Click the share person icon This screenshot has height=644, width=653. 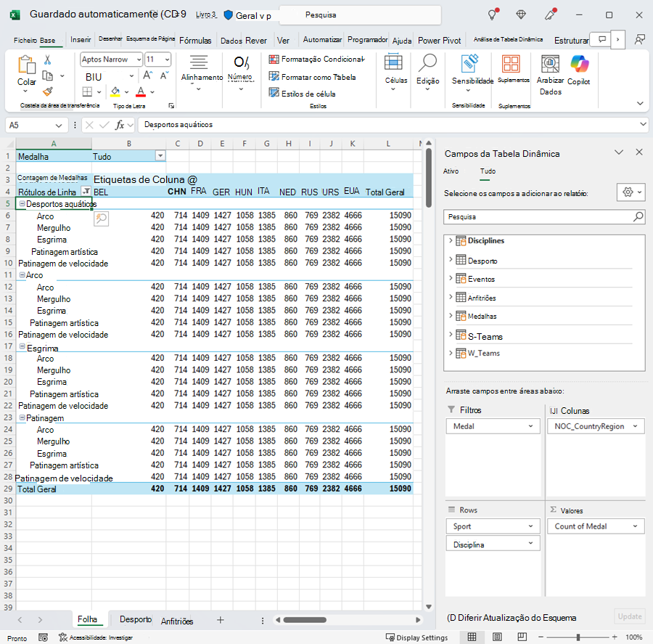(639, 40)
